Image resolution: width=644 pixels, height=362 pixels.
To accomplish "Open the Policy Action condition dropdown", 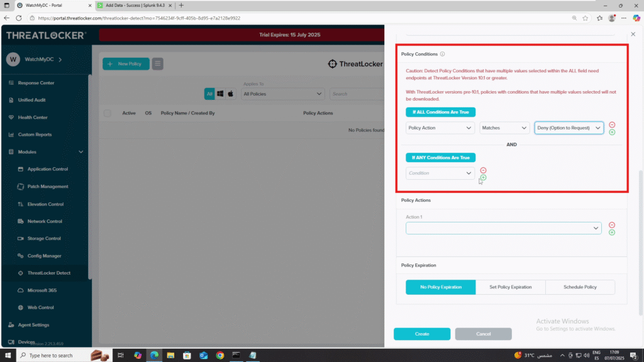I will [x=440, y=128].
